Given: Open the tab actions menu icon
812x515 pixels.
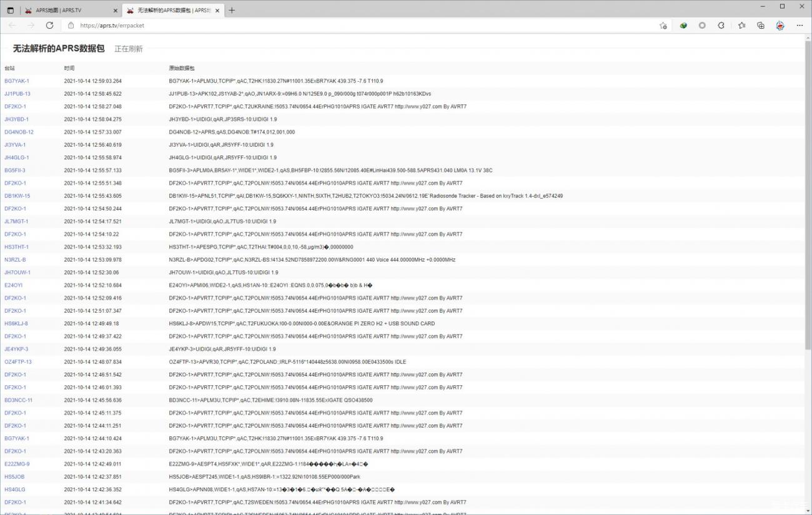Looking at the screenshot, I should point(10,10).
